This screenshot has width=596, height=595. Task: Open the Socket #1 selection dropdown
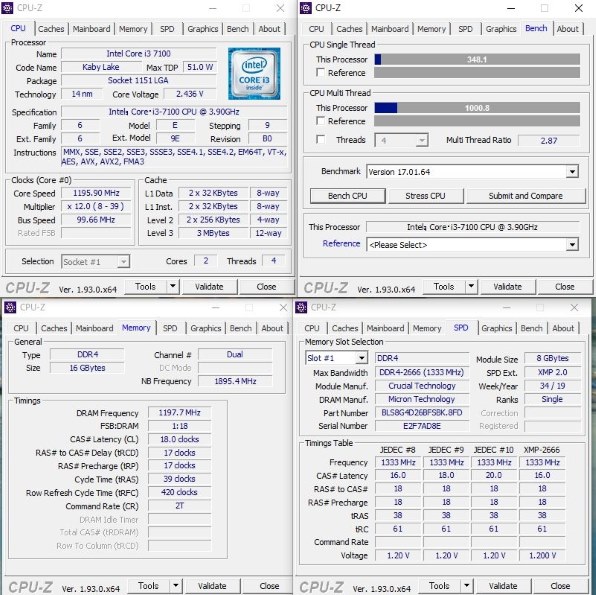click(x=95, y=262)
